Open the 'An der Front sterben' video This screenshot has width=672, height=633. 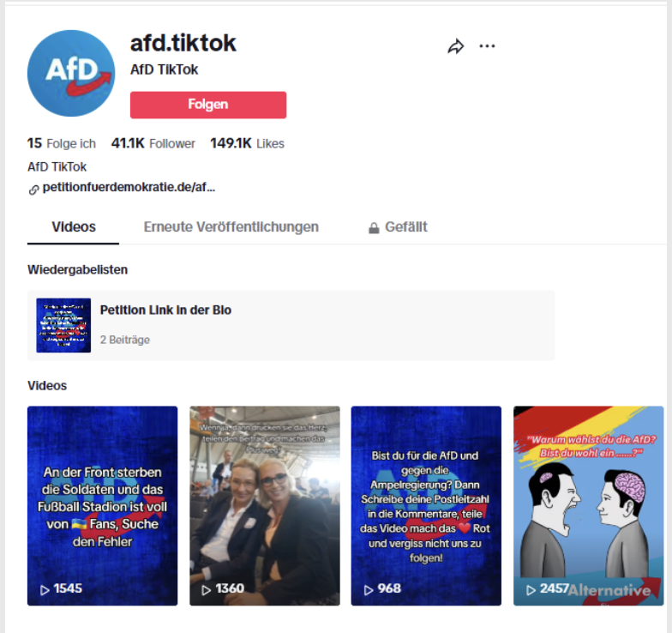click(103, 506)
